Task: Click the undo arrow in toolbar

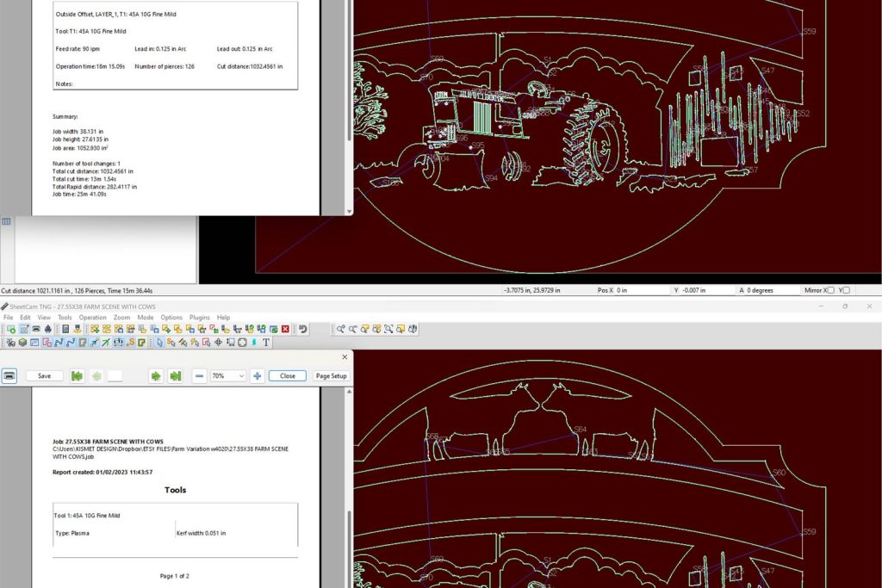Action: click(302, 329)
